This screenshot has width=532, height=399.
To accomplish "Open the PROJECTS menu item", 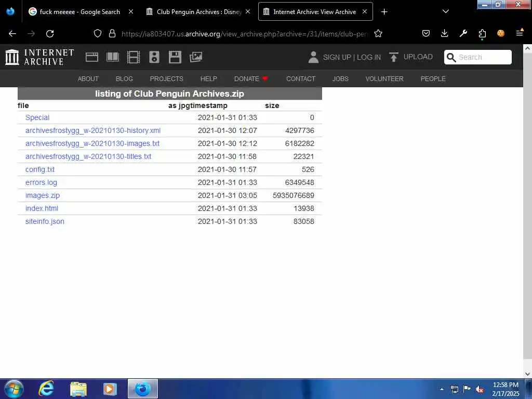I will point(167,79).
